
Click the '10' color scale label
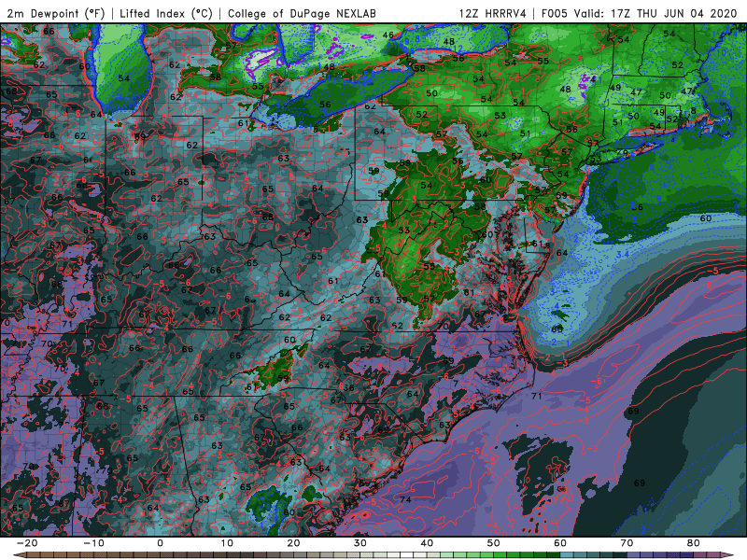coord(227,543)
